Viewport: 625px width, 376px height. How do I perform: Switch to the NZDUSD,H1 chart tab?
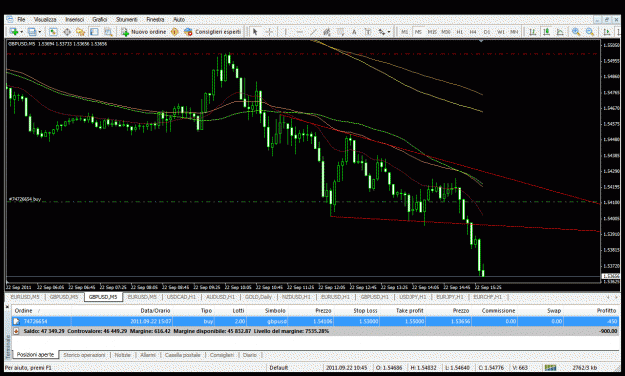tap(296, 297)
